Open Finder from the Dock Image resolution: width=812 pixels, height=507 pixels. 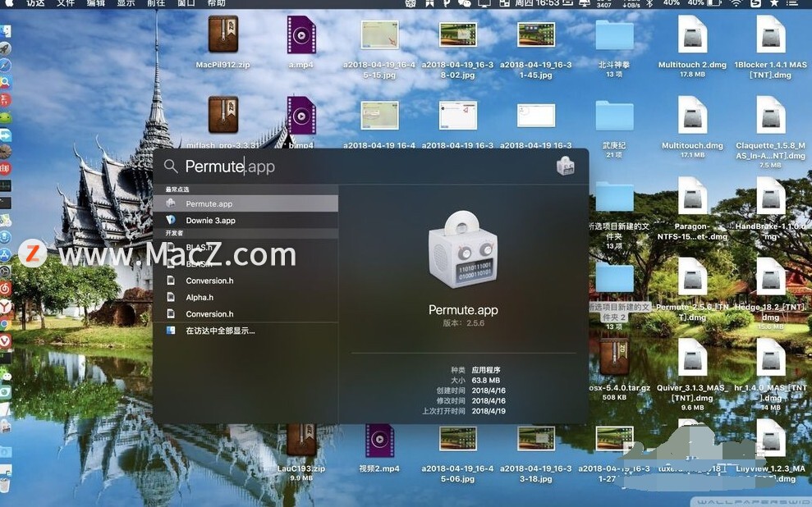[5, 31]
